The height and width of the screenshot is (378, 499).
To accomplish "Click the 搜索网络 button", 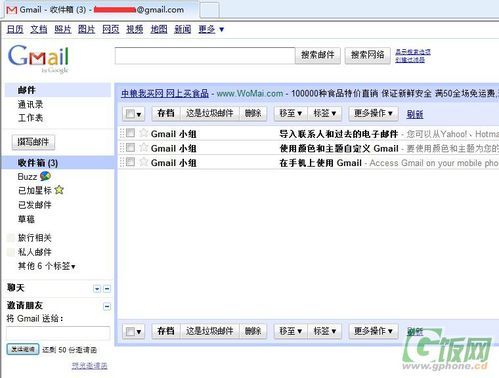I will [368, 55].
